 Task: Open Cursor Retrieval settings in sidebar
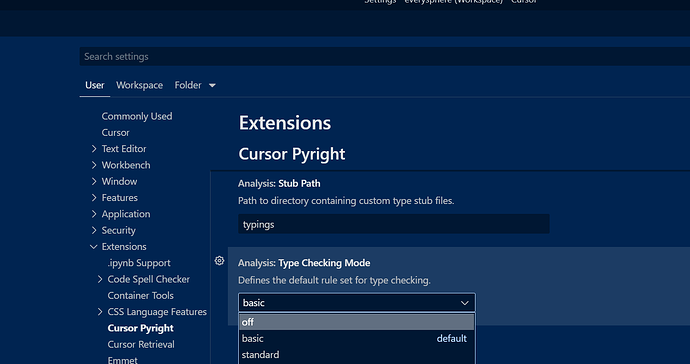click(141, 345)
